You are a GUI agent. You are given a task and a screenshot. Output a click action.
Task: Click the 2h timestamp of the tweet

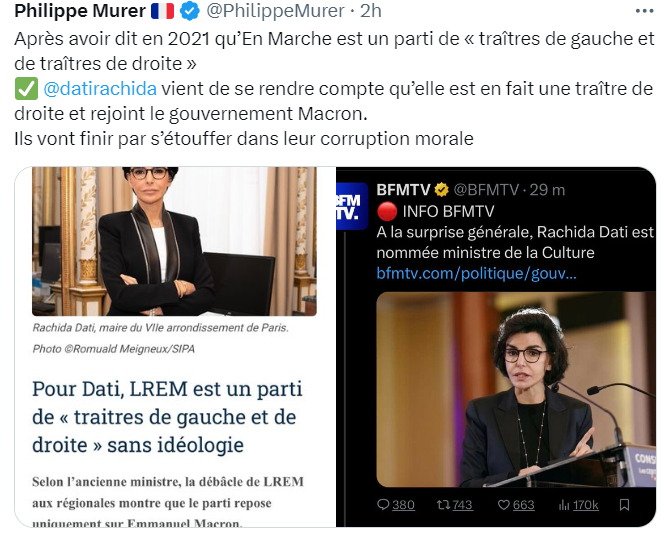pyautogui.click(x=371, y=11)
